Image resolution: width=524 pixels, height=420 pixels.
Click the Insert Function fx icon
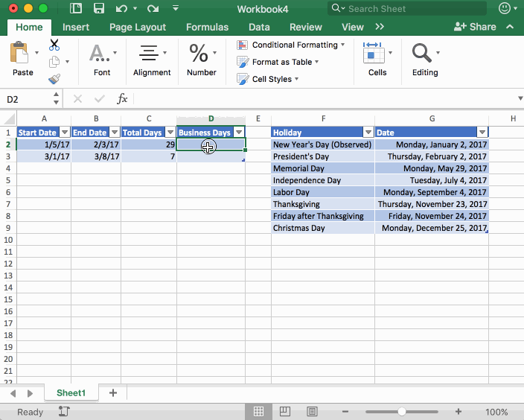pyautogui.click(x=122, y=99)
